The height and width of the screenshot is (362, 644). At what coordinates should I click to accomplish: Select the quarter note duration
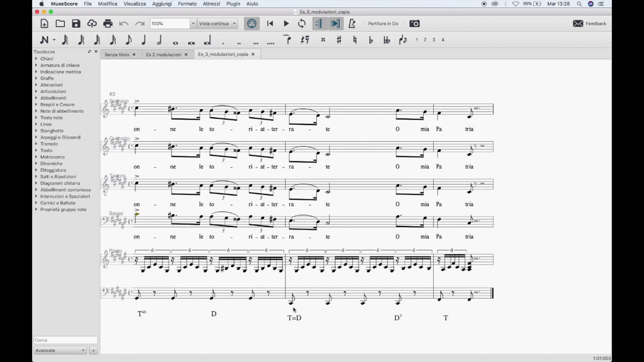(x=144, y=40)
